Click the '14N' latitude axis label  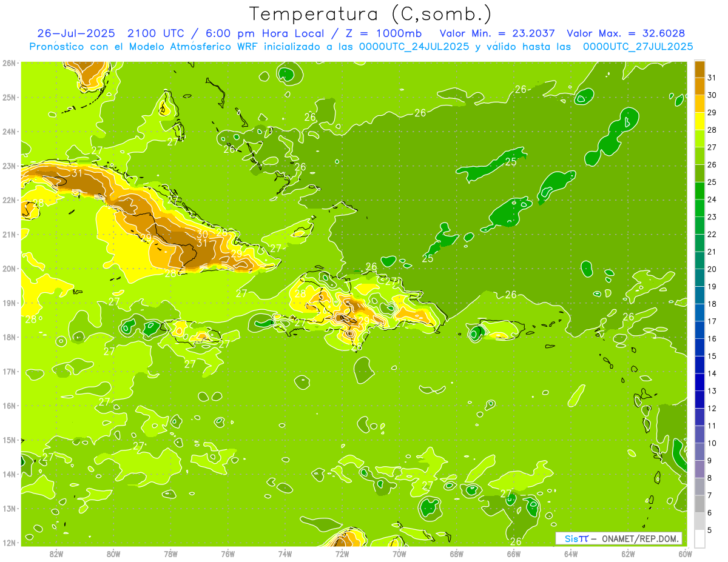point(8,474)
